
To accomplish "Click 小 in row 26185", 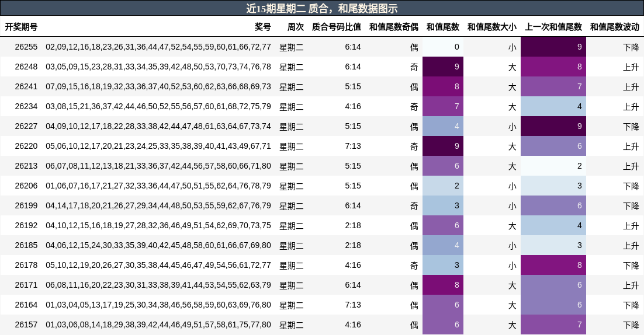I will 512,245.
